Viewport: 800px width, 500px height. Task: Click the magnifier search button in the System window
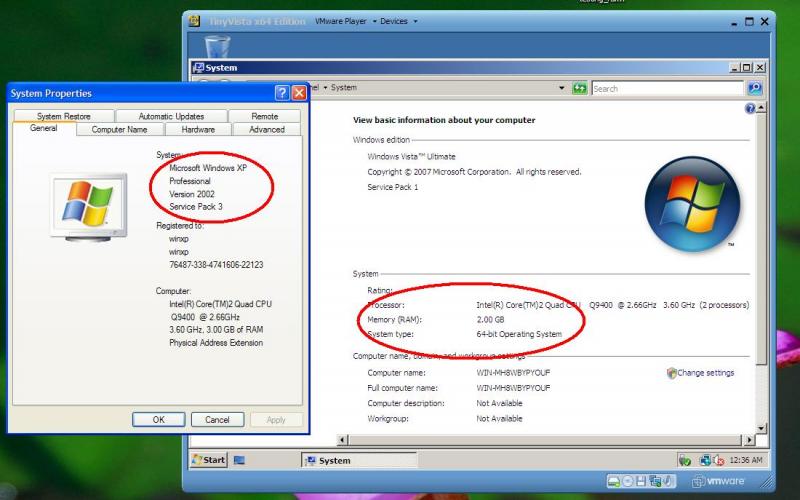click(755, 88)
